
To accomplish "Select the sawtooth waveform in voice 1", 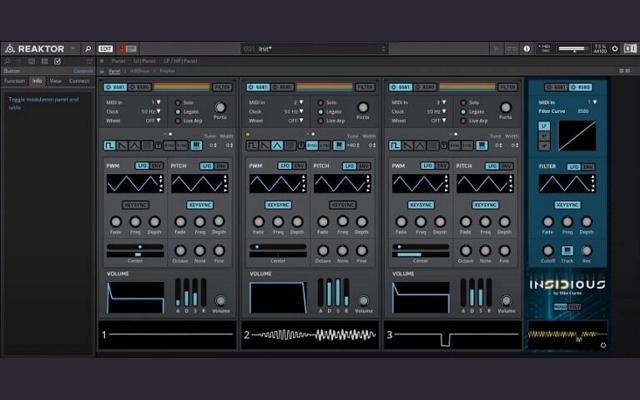I will pyautogui.click(x=122, y=145).
